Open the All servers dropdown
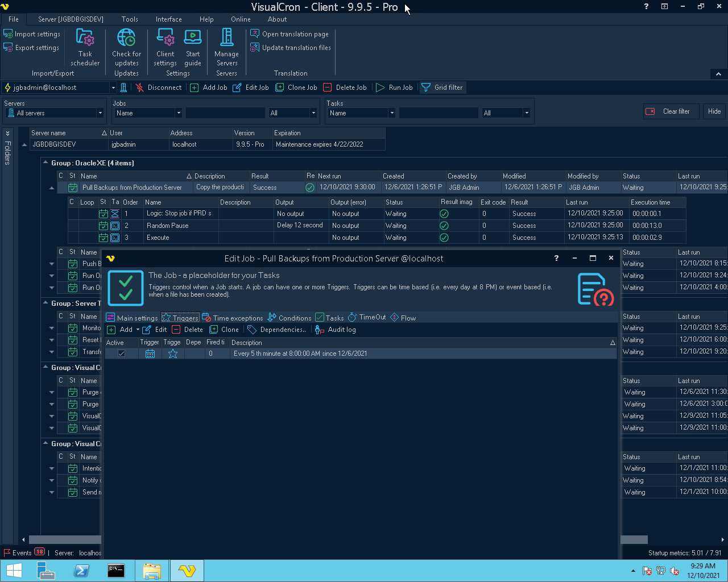The image size is (728, 582). [x=100, y=113]
